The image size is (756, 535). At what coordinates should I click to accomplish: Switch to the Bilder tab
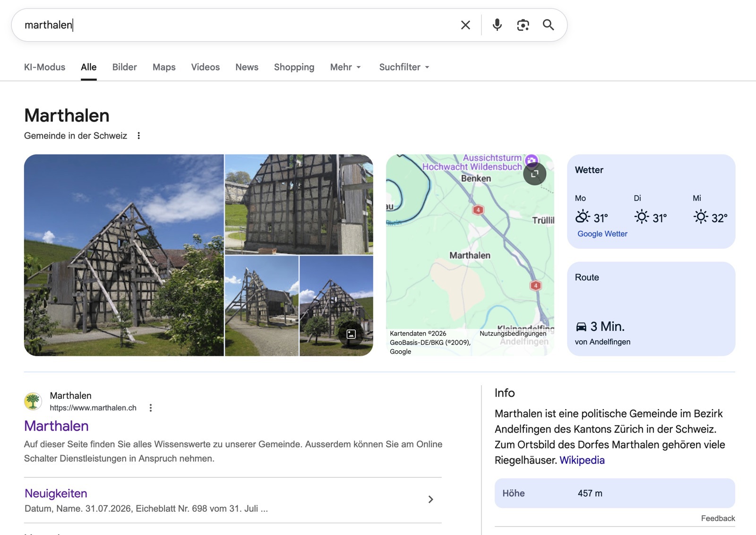tap(124, 67)
